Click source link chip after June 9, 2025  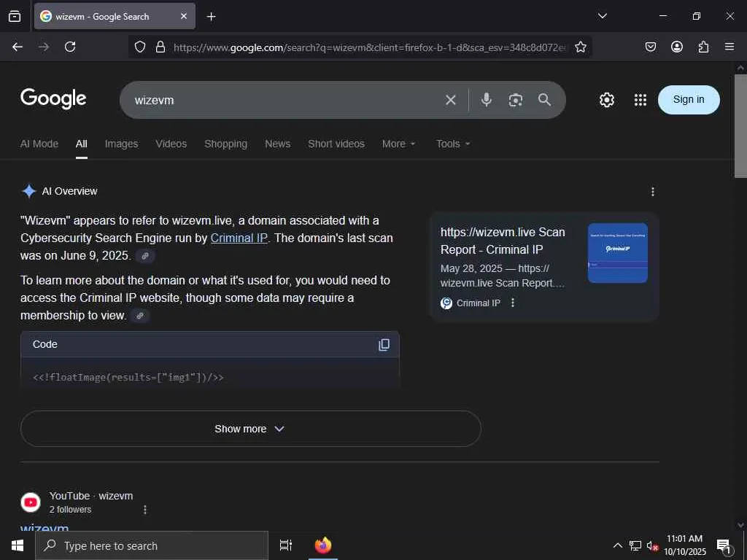click(145, 256)
